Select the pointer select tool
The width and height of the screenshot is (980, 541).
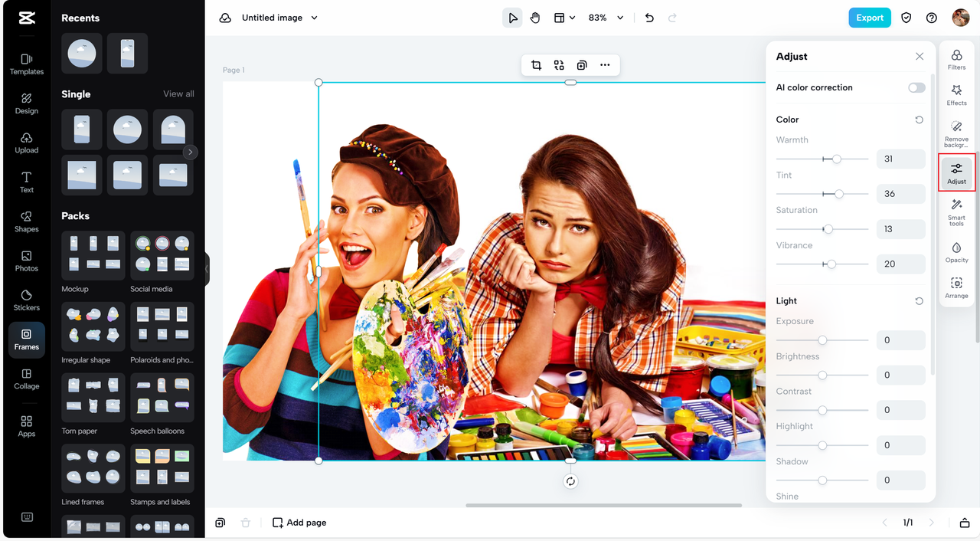[512, 18]
